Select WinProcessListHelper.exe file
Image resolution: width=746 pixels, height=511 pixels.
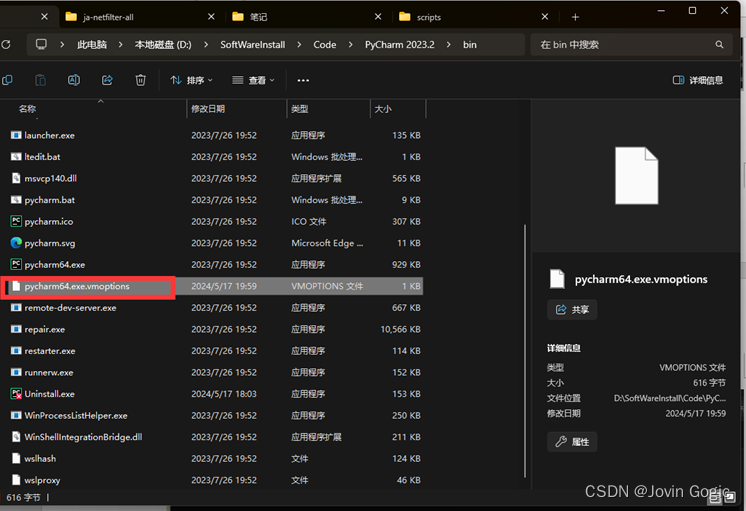click(212, 415)
